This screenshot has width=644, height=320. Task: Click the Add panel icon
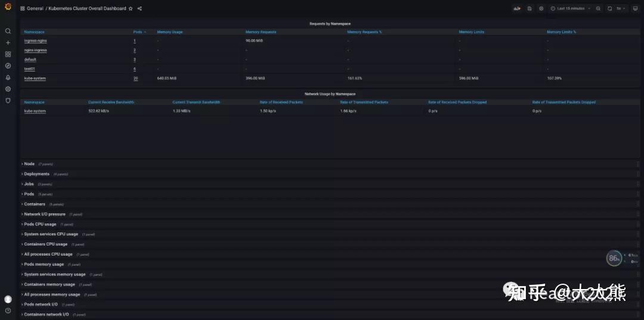[517, 8]
